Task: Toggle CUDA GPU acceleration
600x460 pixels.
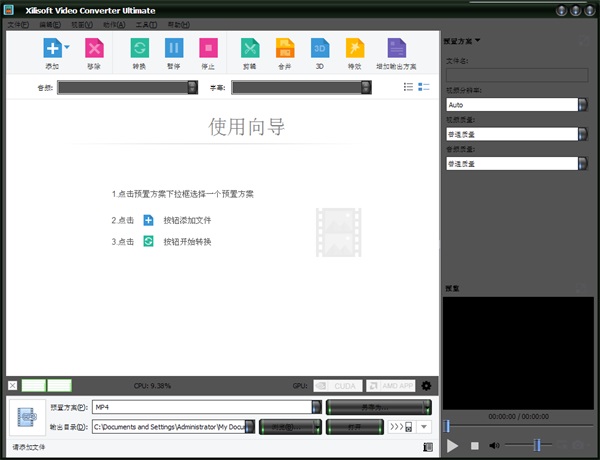Action: click(338, 386)
